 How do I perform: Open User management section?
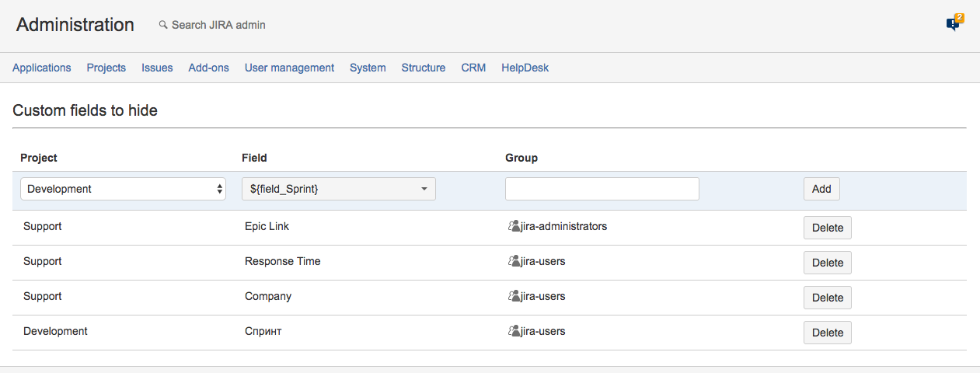289,68
